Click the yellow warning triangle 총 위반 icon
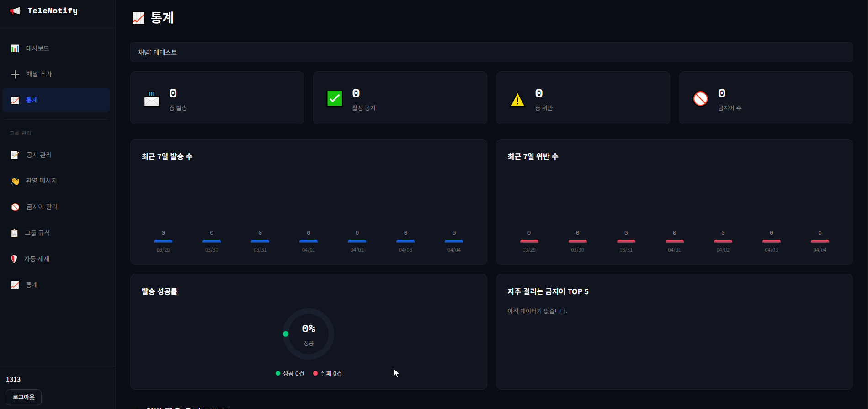Screen dimensions: 868x409 coord(517,99)
